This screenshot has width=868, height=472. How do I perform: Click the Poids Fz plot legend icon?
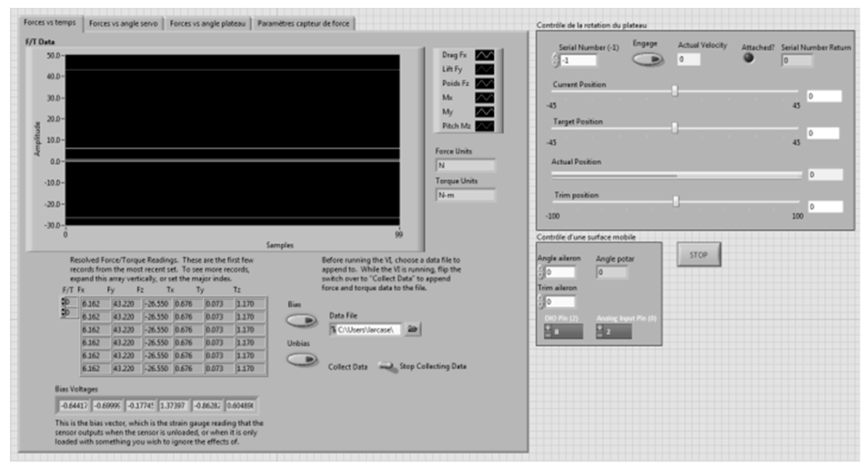[484, 83]
